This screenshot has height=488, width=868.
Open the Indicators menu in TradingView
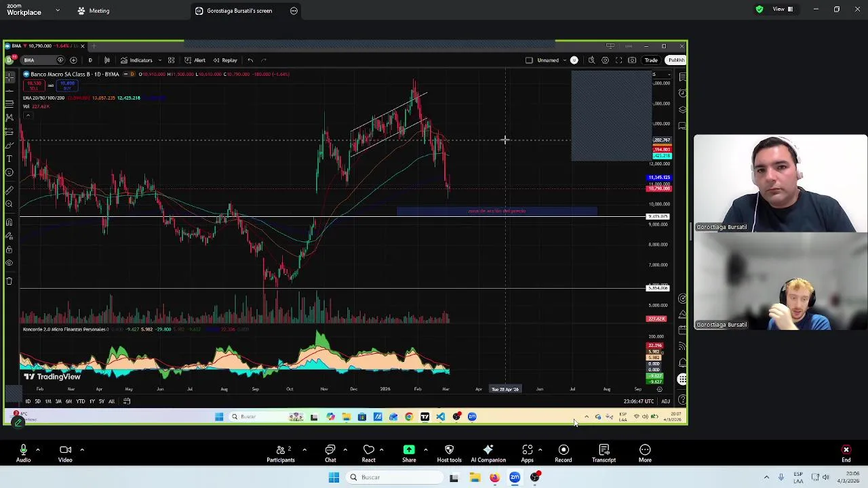click(x=136, y=60)
